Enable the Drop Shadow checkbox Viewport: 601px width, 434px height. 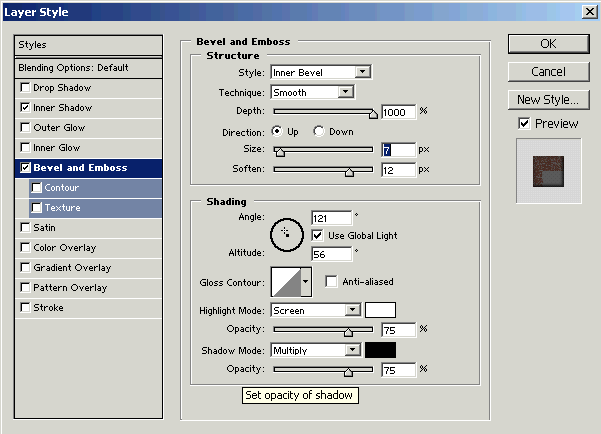[x=25, y=87]
